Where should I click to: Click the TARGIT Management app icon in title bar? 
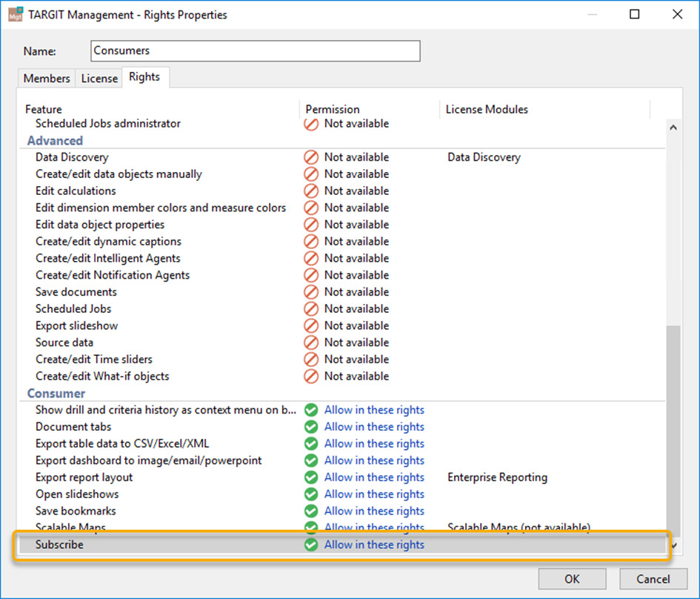point(16,14)
